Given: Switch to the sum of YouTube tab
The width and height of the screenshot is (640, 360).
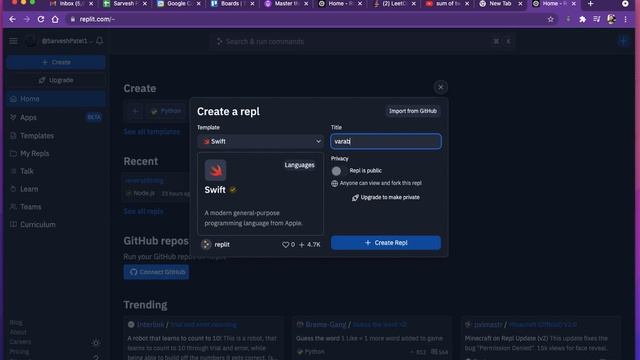Looking at the screenshot, I should point(447,4).
